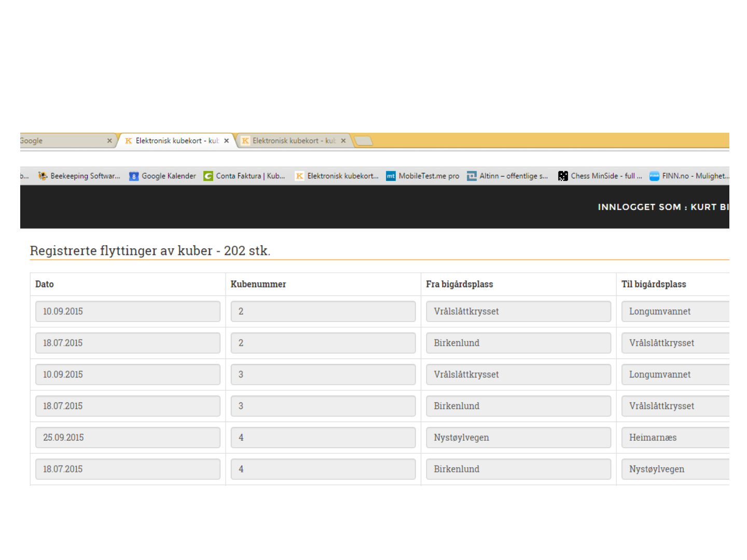Image resolution: width=747 pixels, height=560 pixels.
Task: Click the Kubenummer column header
Action: click(258, 284)
